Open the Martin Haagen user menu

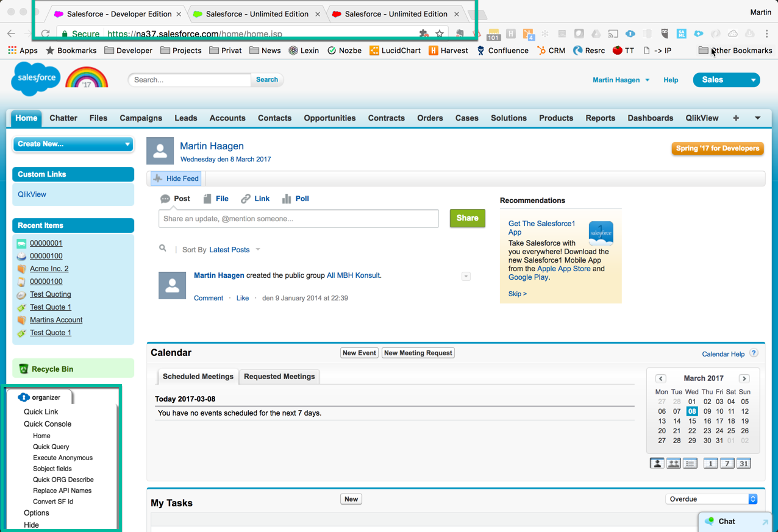pos(621,80)
